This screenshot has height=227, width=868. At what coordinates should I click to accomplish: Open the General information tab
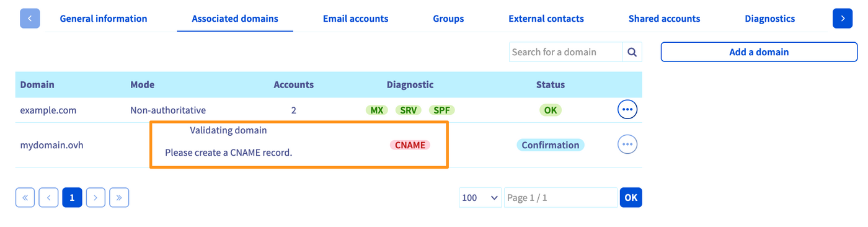click(104, 19)
